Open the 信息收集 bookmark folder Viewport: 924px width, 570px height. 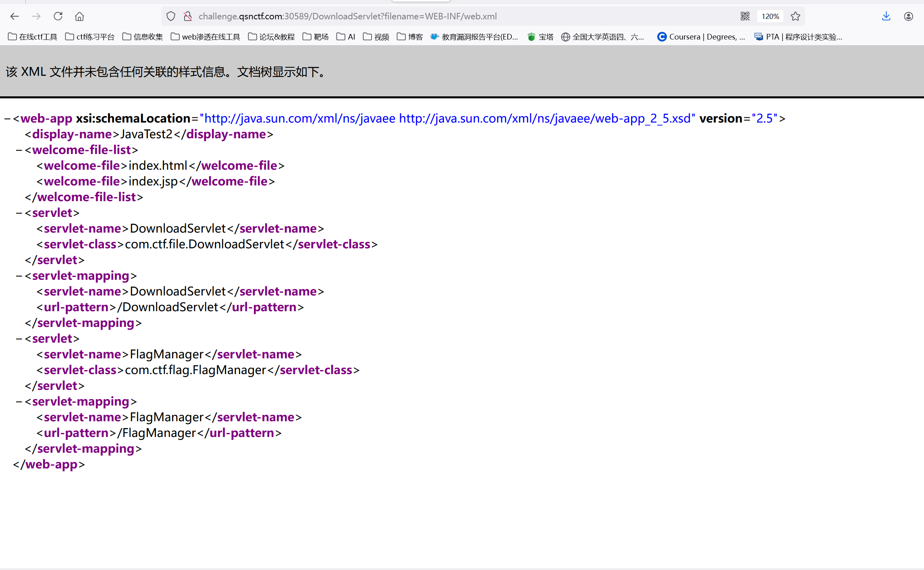point(143,37)
